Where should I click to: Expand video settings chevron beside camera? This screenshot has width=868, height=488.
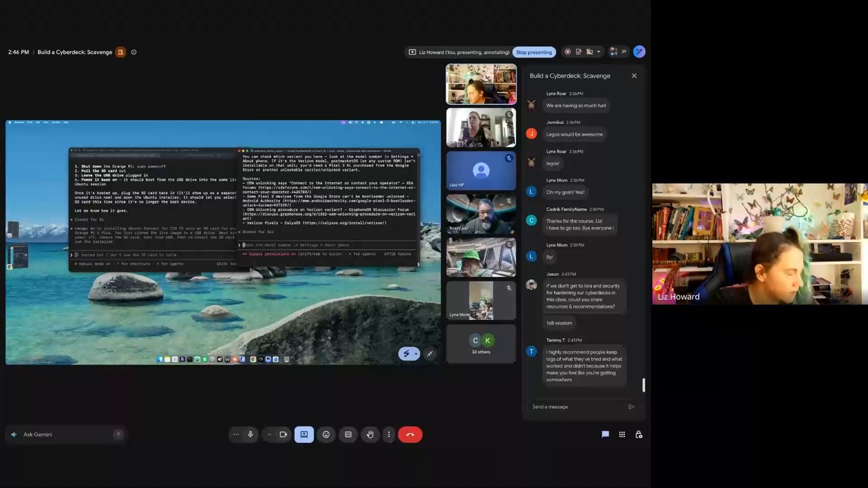tap(269, 434)
